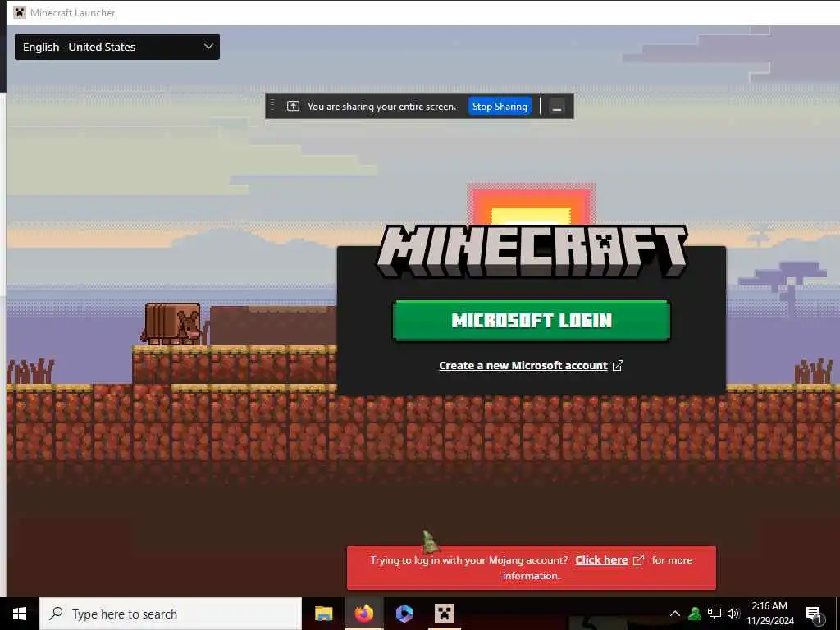This screenshot has height=630, width=840.
Task: Focus the 'Type here to search' taskbar box
Action: tap(171, 614)
